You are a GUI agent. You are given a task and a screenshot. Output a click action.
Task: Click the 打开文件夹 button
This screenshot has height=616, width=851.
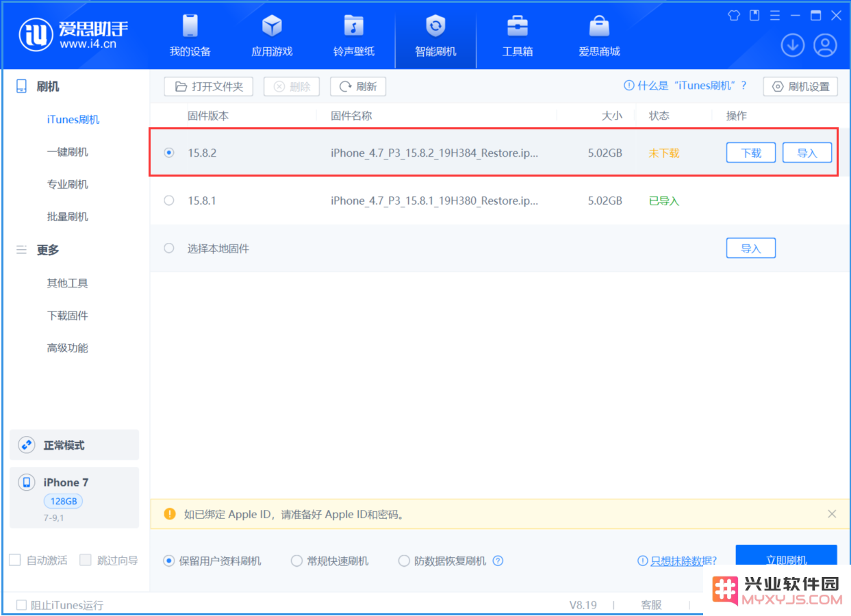(209, 87)
